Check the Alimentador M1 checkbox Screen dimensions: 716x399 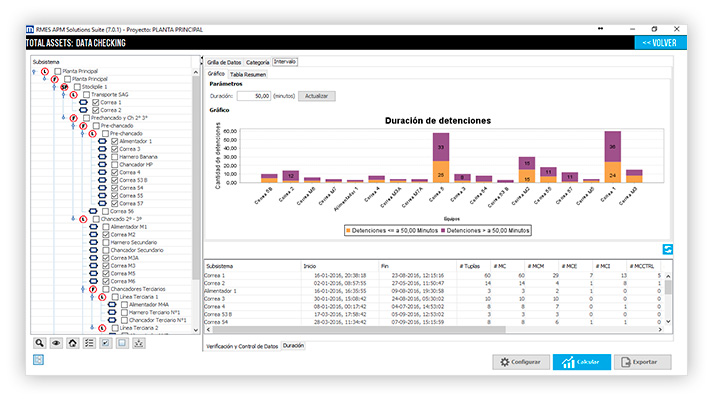(106, 226)
